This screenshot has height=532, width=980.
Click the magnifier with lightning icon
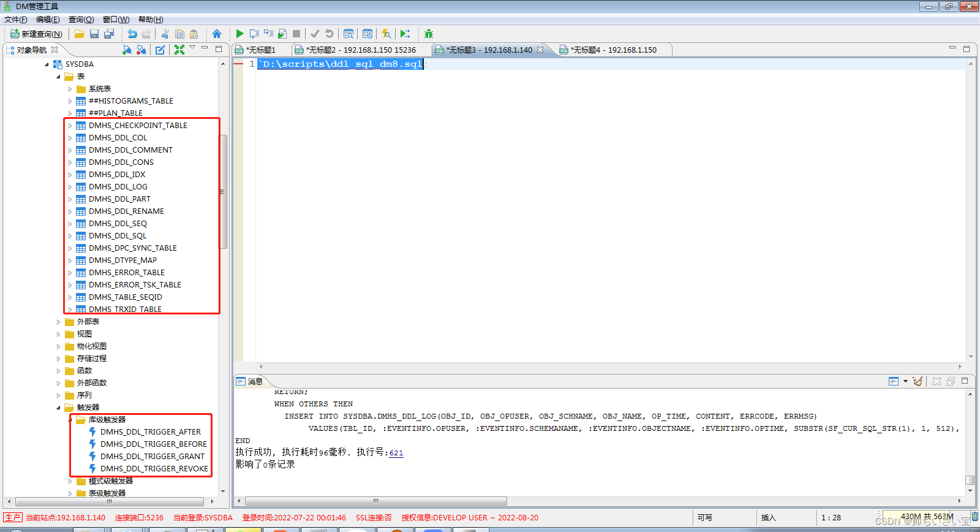[386, 34]
